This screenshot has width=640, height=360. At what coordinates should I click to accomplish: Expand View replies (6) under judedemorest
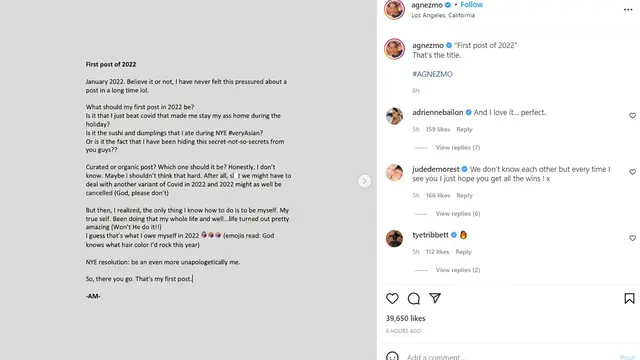point(458,213)
